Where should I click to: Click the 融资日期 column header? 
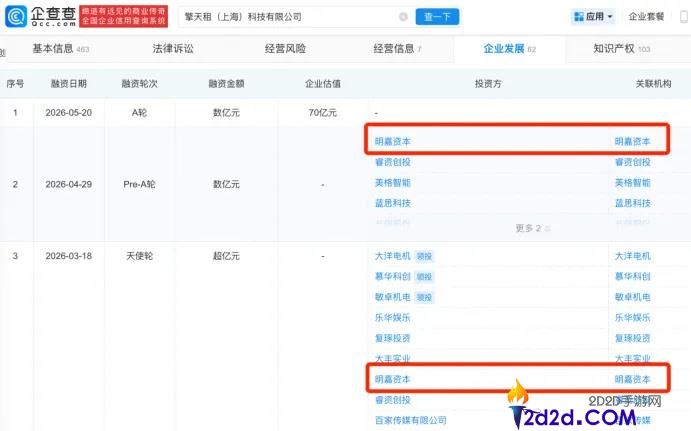tap(69, 83)
